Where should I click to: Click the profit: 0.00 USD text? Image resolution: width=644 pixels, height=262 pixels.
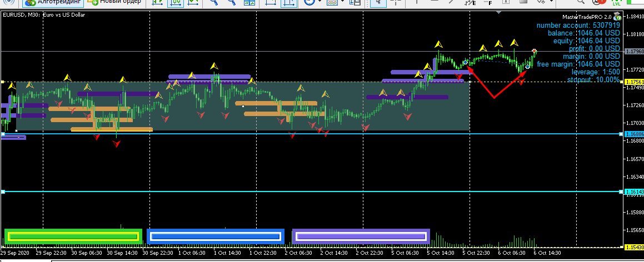pyautogui.click(x=595, y=49)
